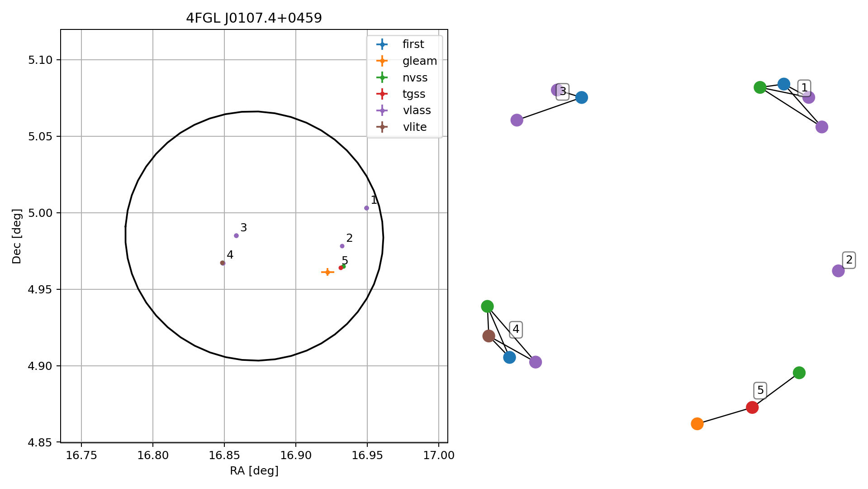Click the 'Dec [deg]' y-axis label

(17, 236)
